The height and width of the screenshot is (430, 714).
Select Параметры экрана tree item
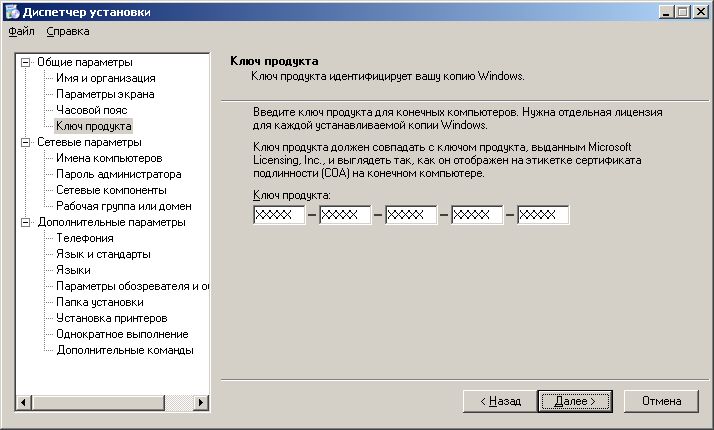(x=105, y=94)
